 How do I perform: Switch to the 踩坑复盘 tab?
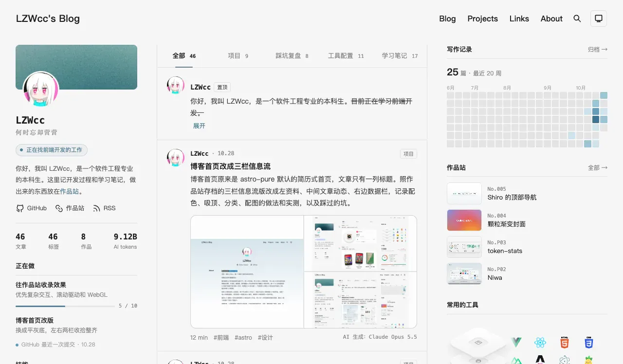[292, 56]
